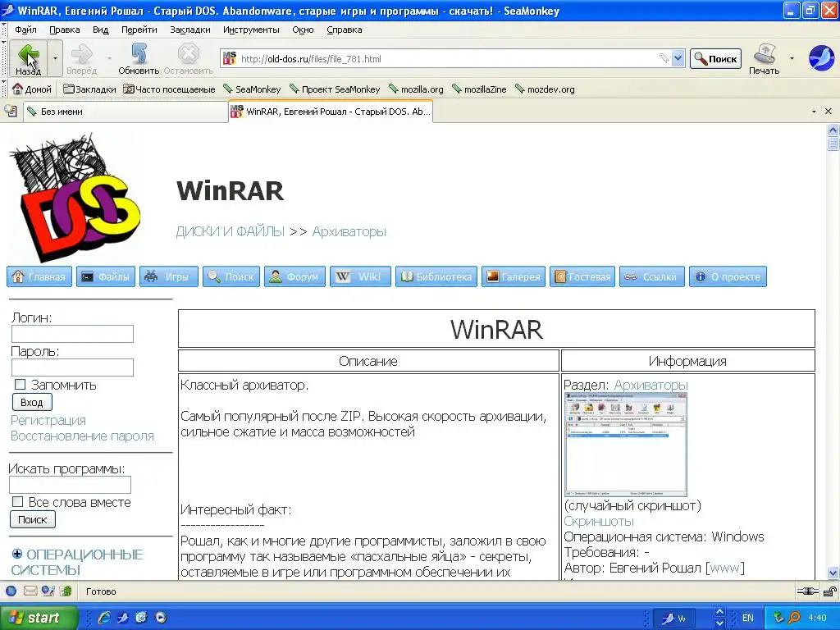The height and width of the screenshot is (630, 840).
Task: Open the Файлы nav button
Action: (x=106, y=276)
